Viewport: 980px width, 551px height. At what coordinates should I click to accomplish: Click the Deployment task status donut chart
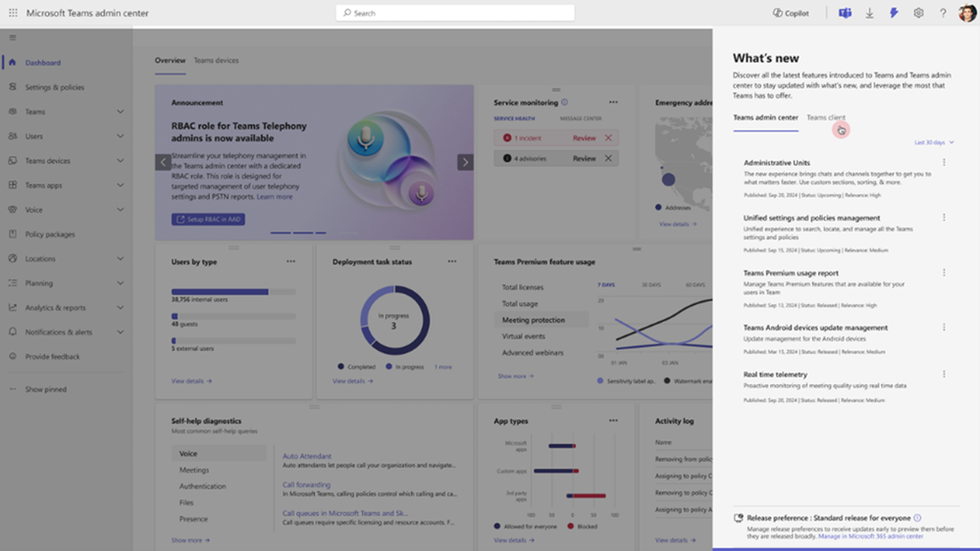[x=394, y=321]
